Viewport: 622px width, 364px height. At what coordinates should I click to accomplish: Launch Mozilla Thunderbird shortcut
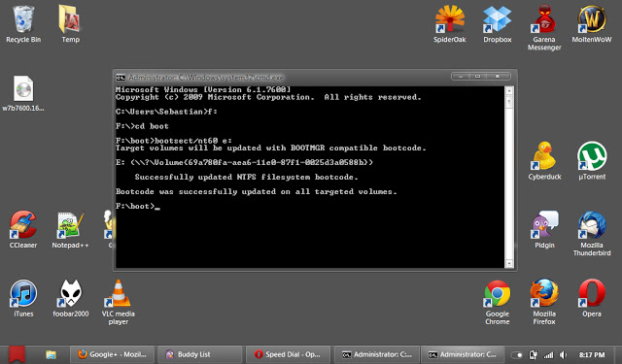[592, 234]
